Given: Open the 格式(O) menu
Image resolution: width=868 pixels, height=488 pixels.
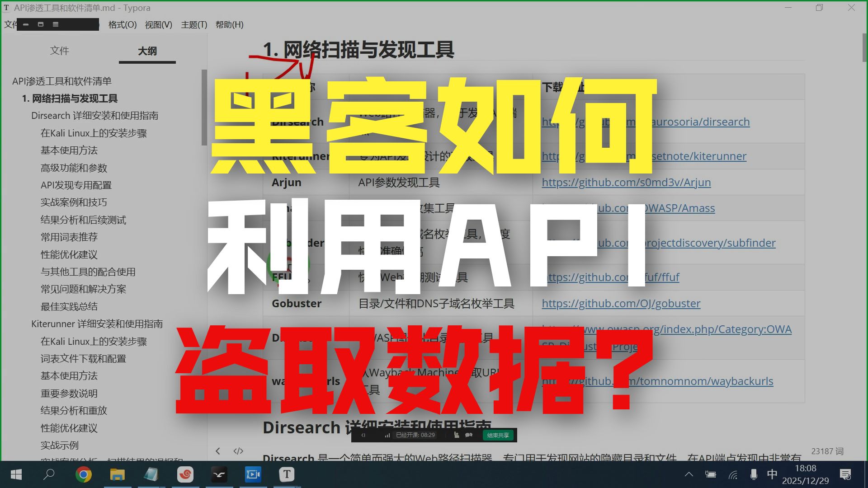Looking at the screenshot, I should click(123, 24).
